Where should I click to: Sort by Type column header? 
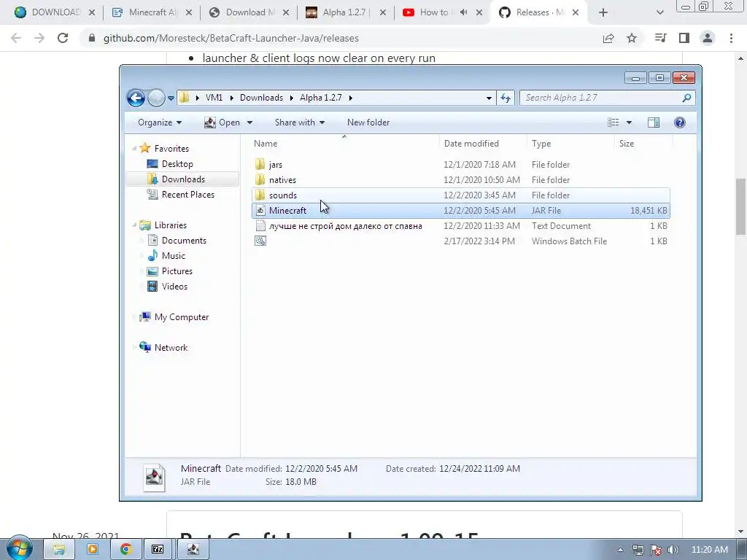pyautogui.click(x=541, y=144)
